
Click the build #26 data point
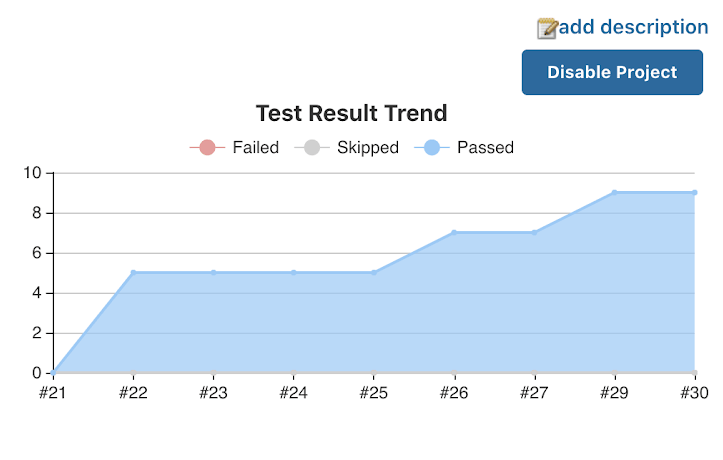(454, 232)
